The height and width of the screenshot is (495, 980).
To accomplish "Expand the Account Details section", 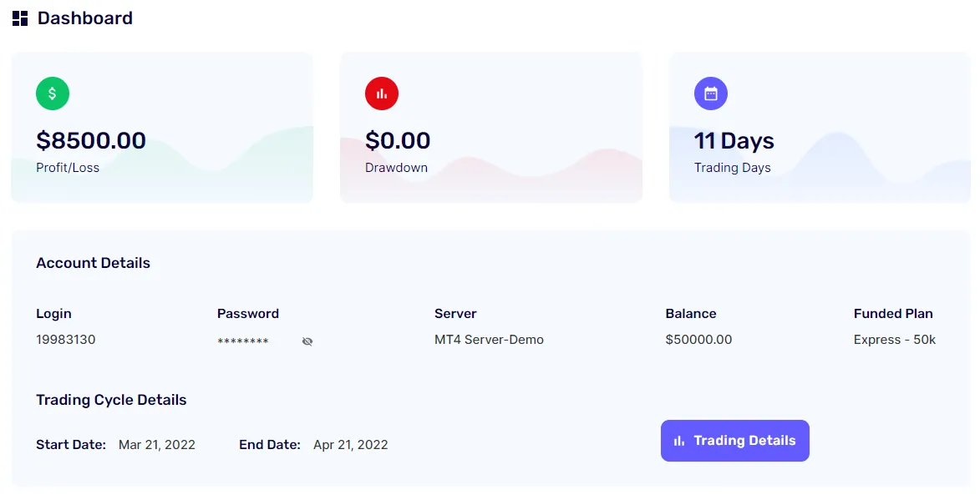I will click(93, 263).
